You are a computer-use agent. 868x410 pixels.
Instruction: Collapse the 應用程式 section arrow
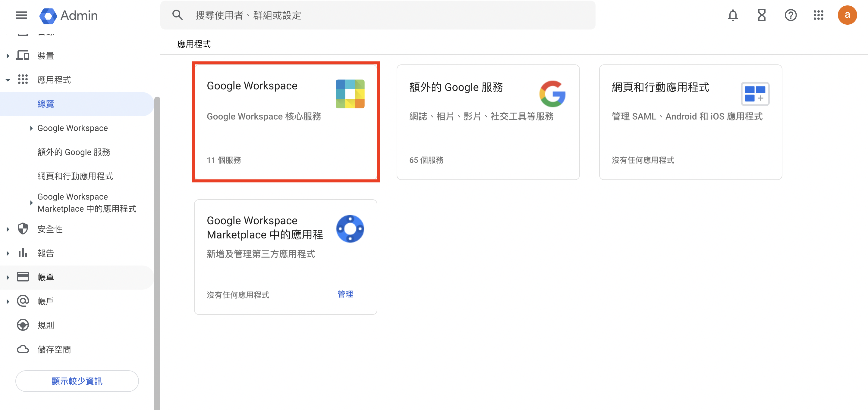[x=8, y=80]
